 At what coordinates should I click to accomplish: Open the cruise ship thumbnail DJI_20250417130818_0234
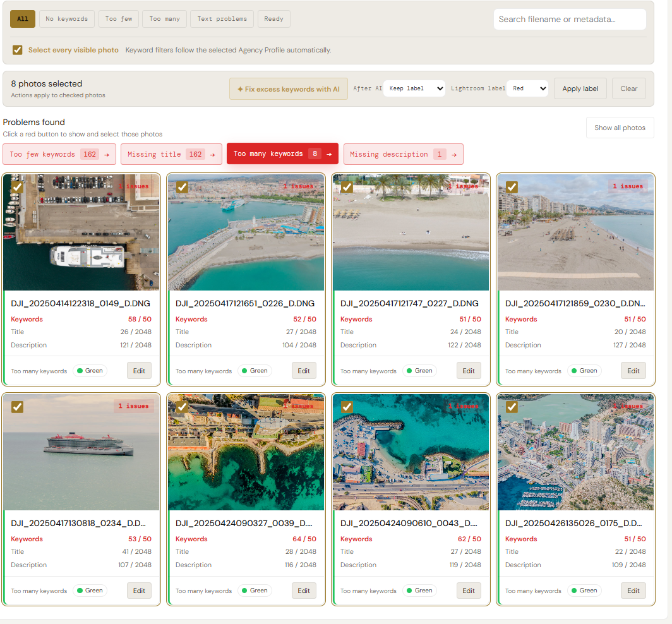[81, 452]
